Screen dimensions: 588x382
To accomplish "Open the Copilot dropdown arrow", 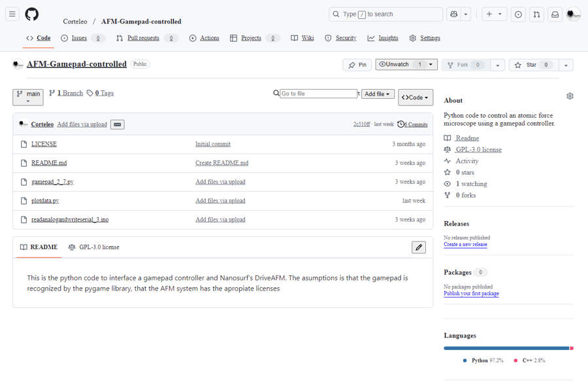I will (466, 14).
